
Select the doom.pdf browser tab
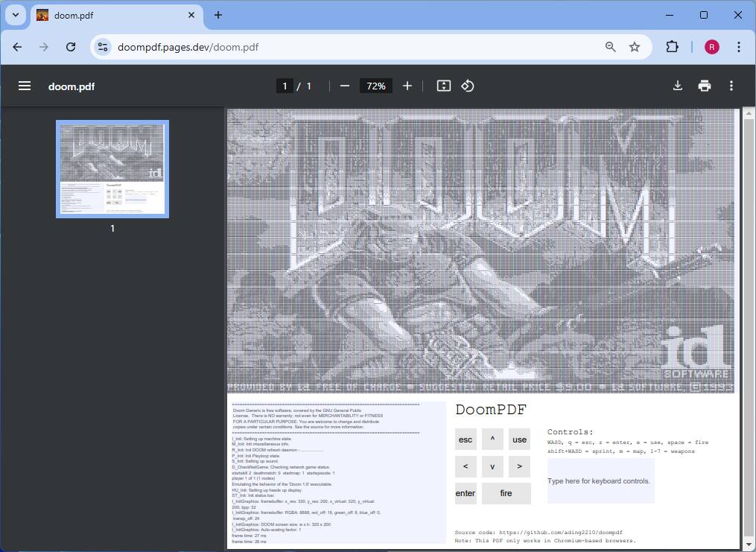pos(116,16)
